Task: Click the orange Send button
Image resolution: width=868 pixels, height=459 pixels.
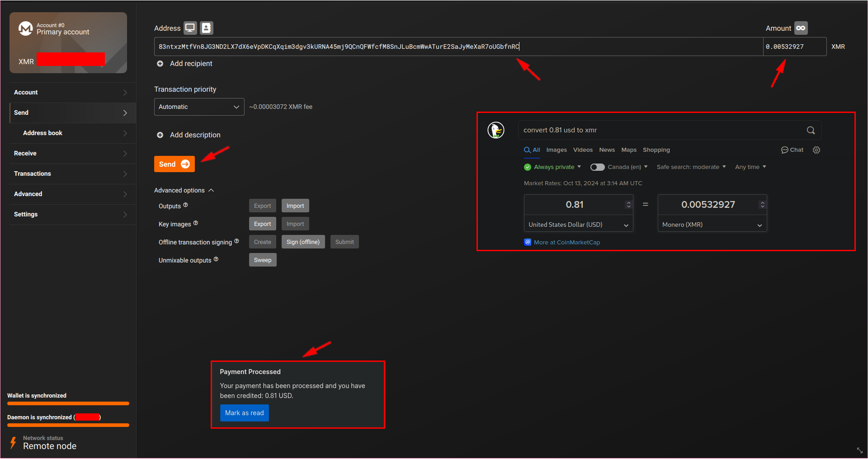Action: 175,164
